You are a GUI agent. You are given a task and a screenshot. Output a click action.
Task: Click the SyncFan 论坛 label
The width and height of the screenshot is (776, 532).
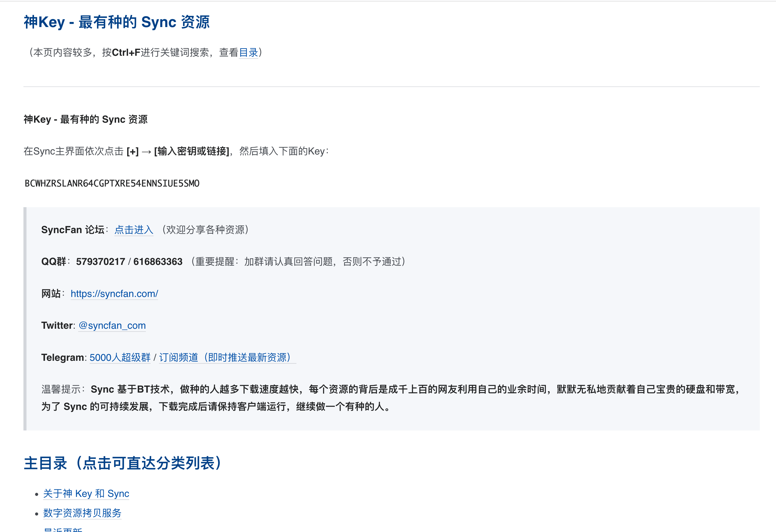73,230
